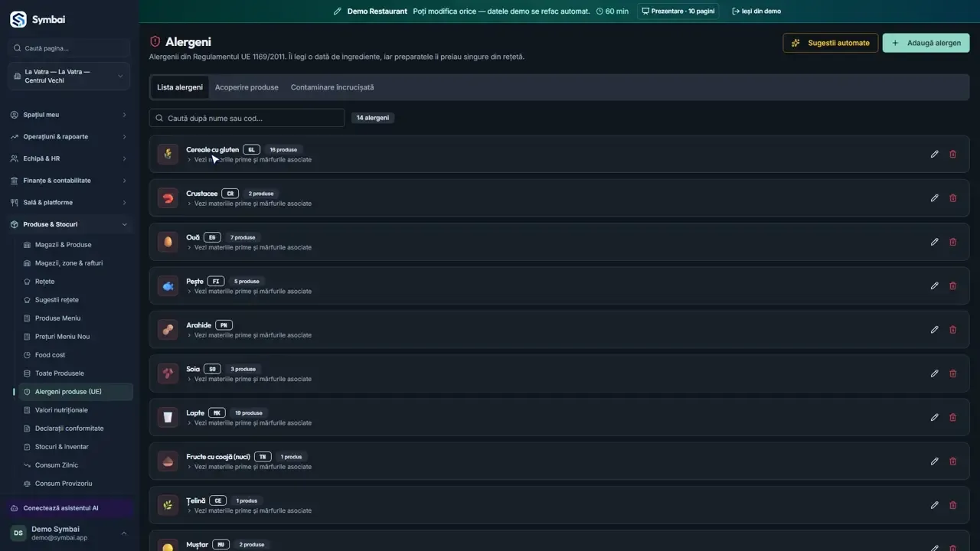Expand associated materials for Crustacee
Viewport: 980px width, 551px height.
pyautogui.click(x=249, y=204)
